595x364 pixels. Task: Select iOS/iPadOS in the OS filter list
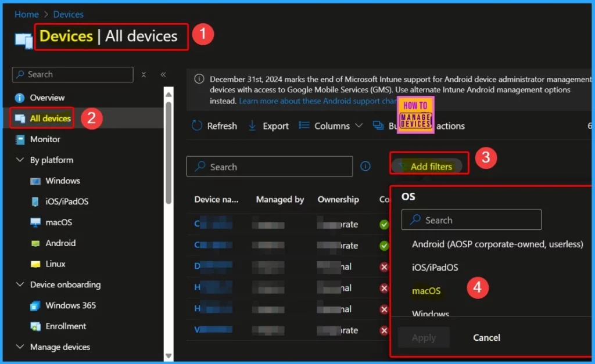tap(435, 267)
